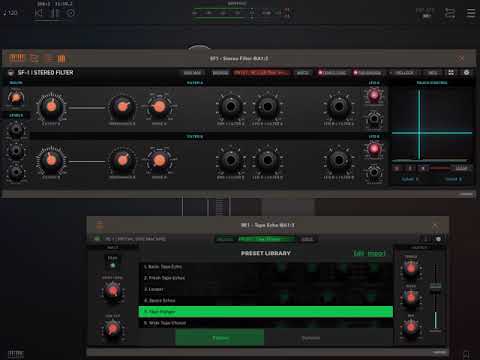Click the button left of SF-1 preset name
Screen dimensions: 480x360
tap(221, 73)
